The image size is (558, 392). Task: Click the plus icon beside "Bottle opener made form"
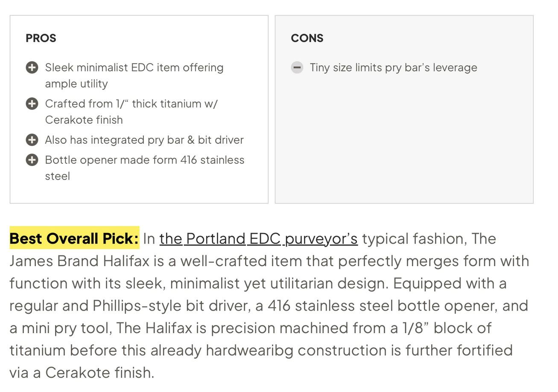point(32,160)
